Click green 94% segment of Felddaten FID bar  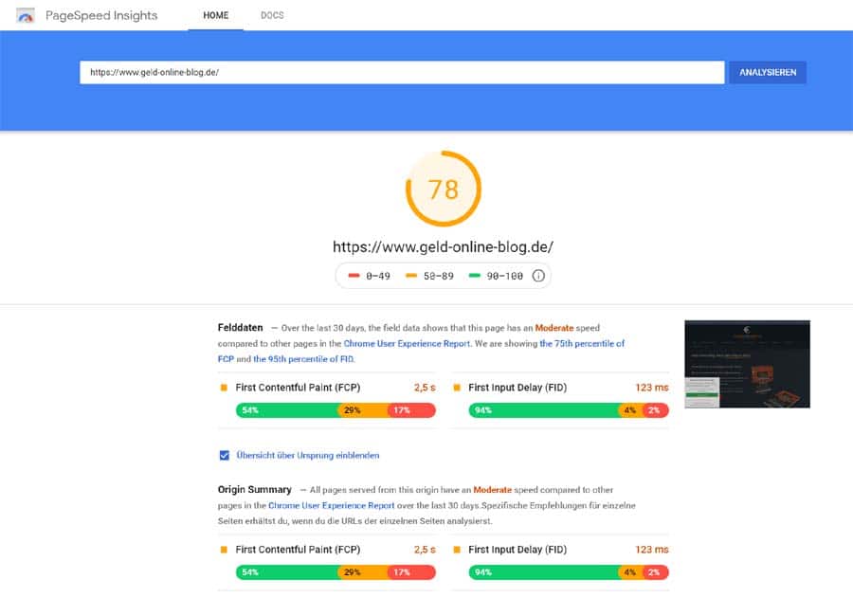click(542, 410)
